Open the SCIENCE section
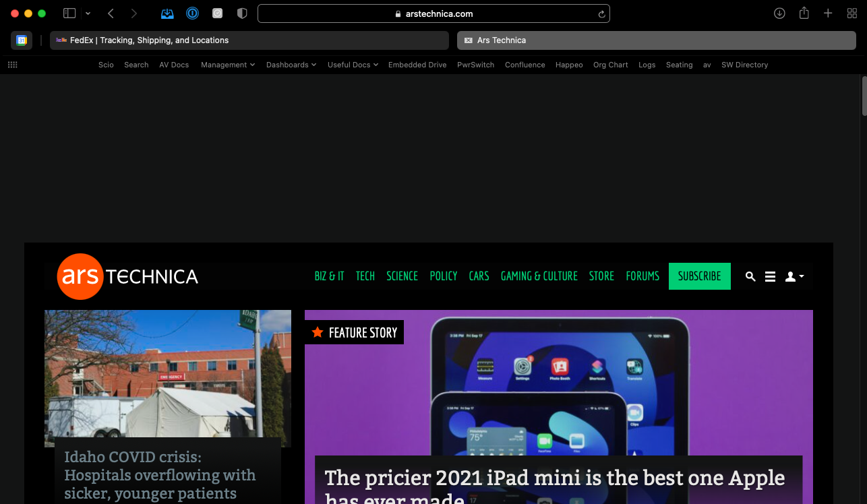The image size is (867, 504). (402, 276)
